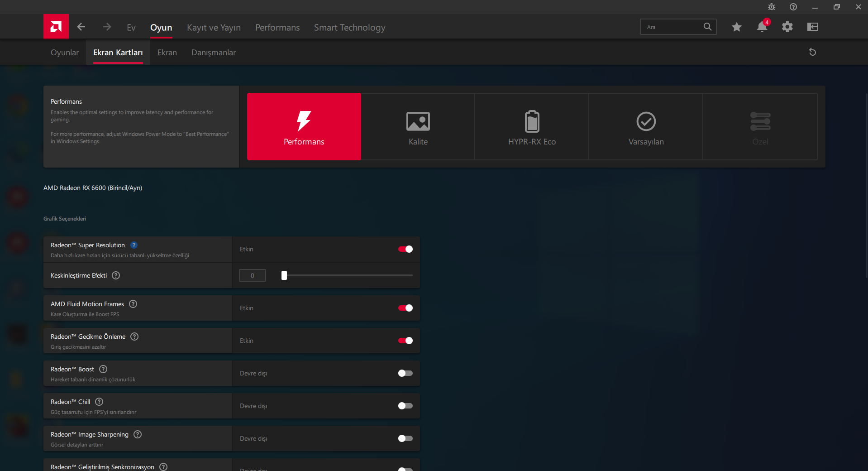Click the Grafik Seçenekleri heading

65,219
